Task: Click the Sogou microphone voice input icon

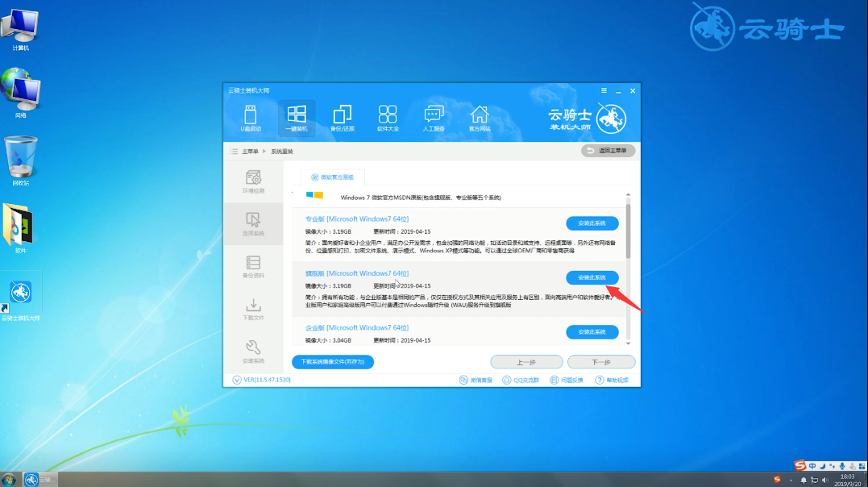Action: (x=842, y=466)
